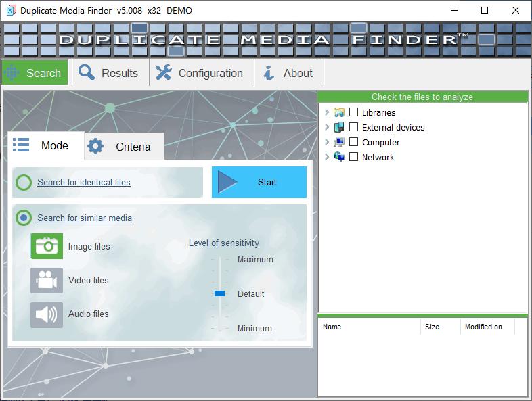Switch to the Criteria sub-tab
The image size is (532, 401).
(124, 147)
